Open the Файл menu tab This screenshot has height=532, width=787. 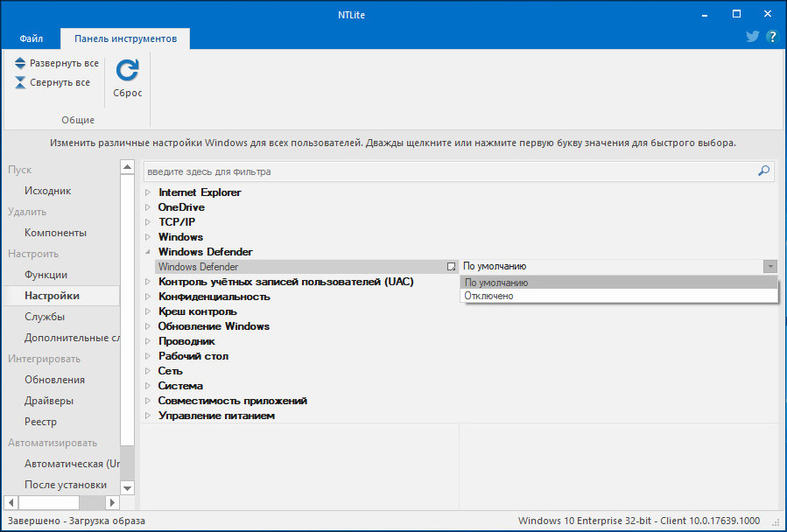[32, 38]
